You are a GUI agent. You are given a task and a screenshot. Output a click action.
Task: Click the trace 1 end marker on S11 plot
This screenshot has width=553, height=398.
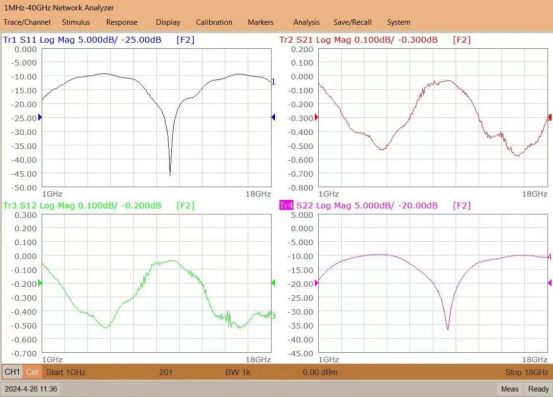[x=273, y=82]
